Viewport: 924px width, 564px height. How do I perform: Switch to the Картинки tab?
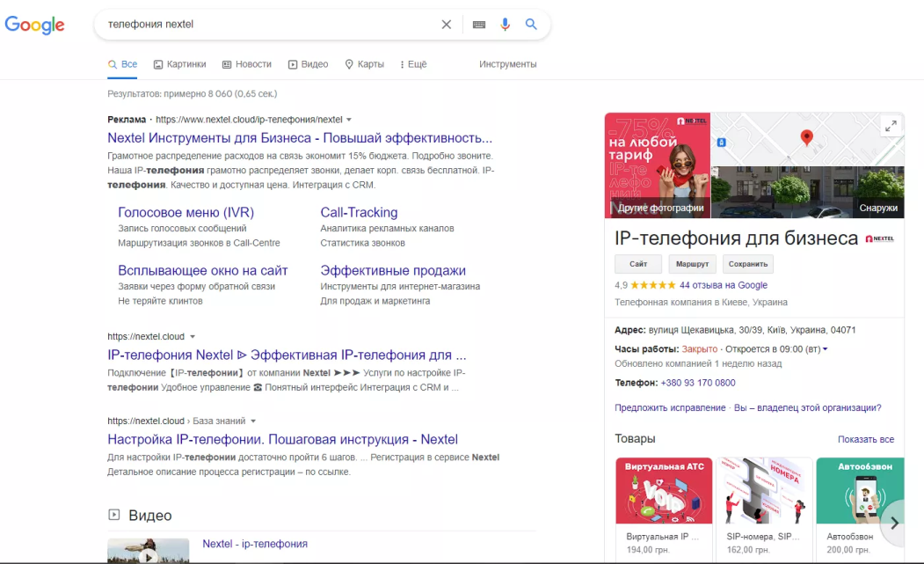[179, 64]
